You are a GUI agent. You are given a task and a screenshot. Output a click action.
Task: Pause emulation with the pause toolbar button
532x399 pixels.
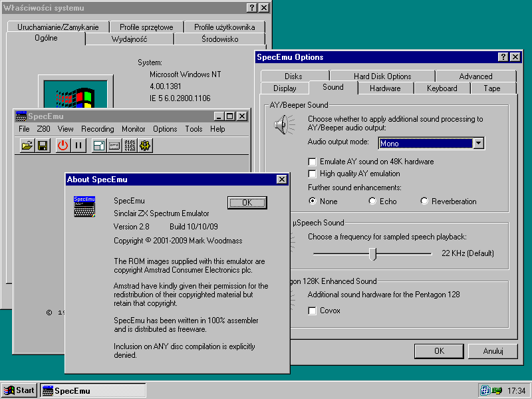[x=78, y=146]
